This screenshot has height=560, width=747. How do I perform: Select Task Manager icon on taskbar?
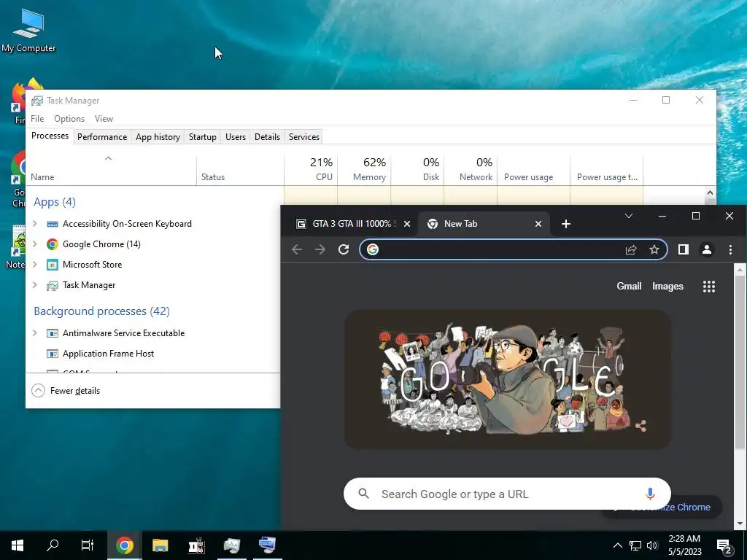(231, 545)
